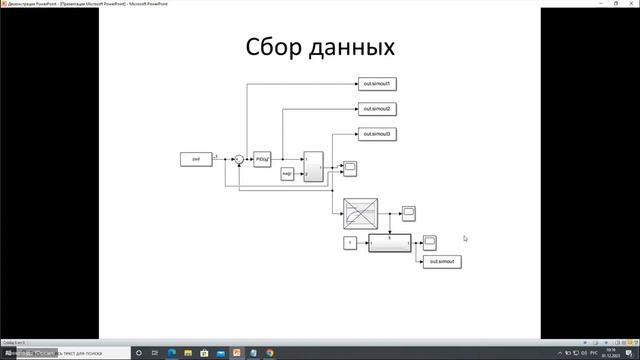
Task: Launch Microsoft Edge from taskbar
Action: [171, 353]
